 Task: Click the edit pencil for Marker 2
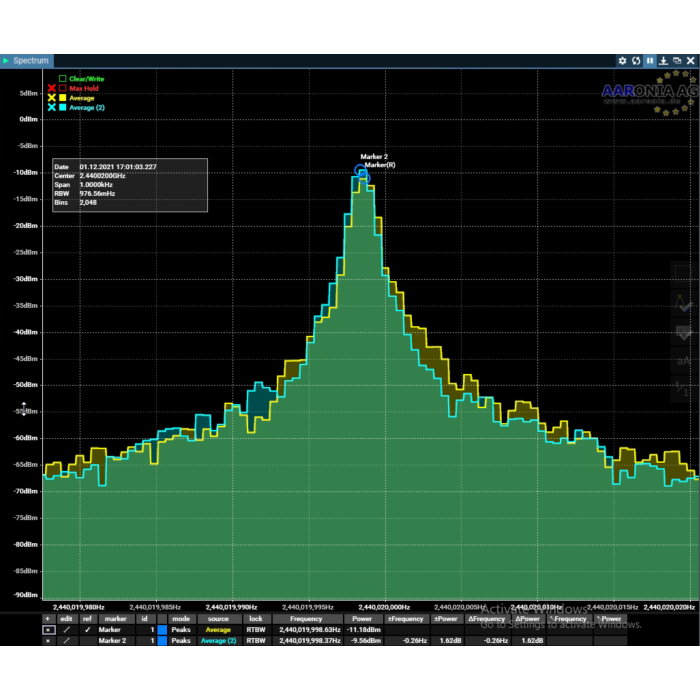pos(67,641)
